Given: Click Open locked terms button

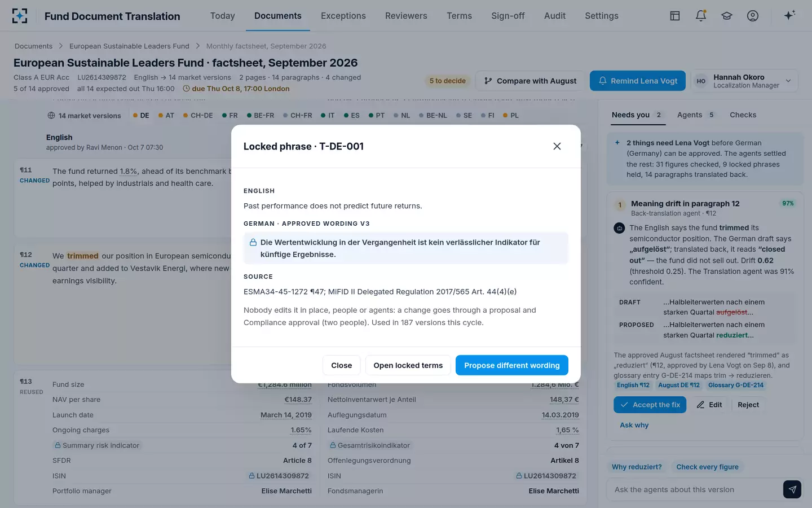Looking at the screenshot, I should (408, 365).
